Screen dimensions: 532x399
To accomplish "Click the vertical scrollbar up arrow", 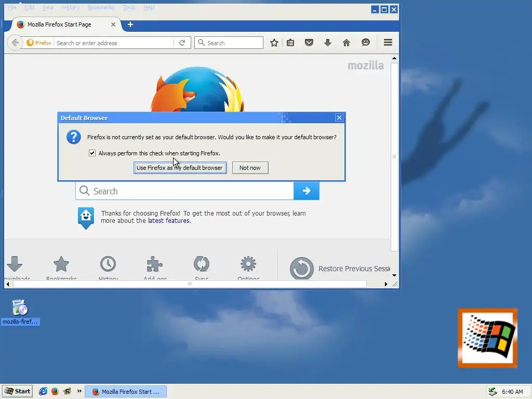I will tap(394, 58).
